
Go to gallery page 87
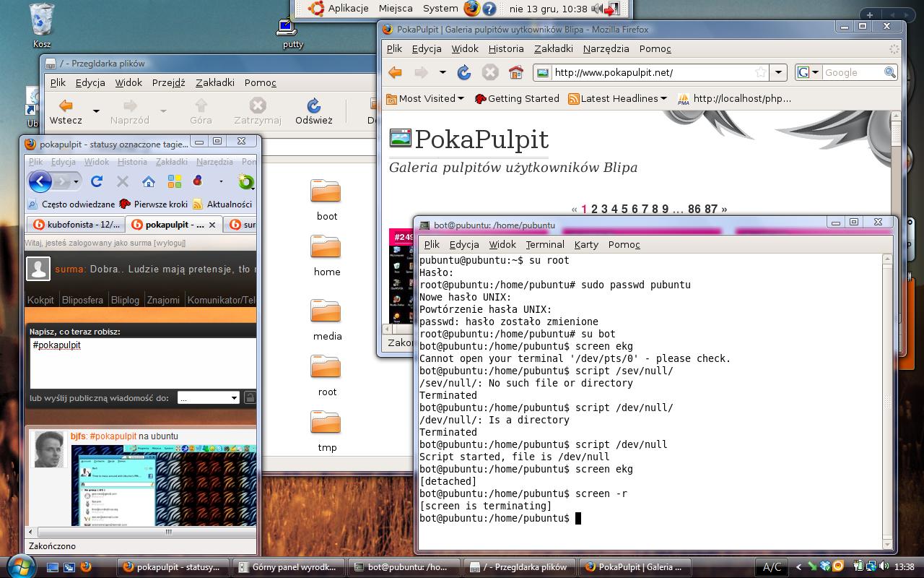coord(711,209)
